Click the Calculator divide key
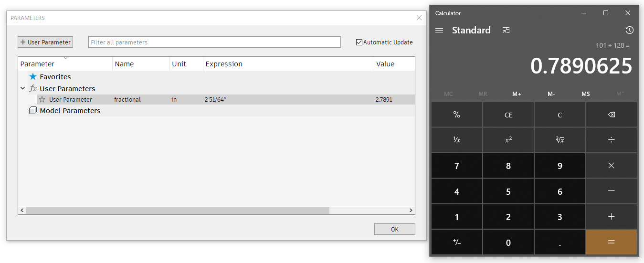 point(612,140)
